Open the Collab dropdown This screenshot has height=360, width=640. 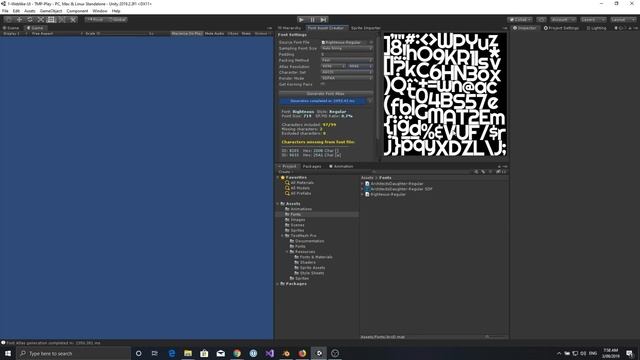click(x=519, y=20)
